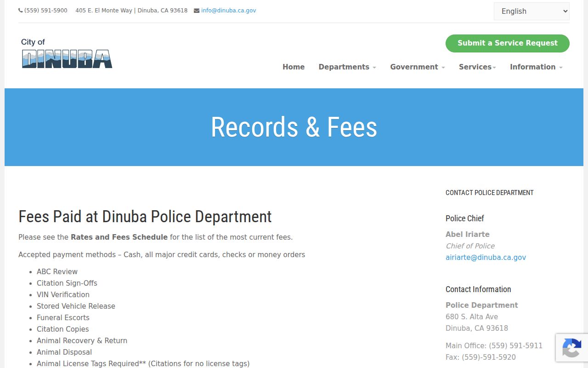Click the 680 S. Alta Ave address
588x368 pixels.
[472, 317]
